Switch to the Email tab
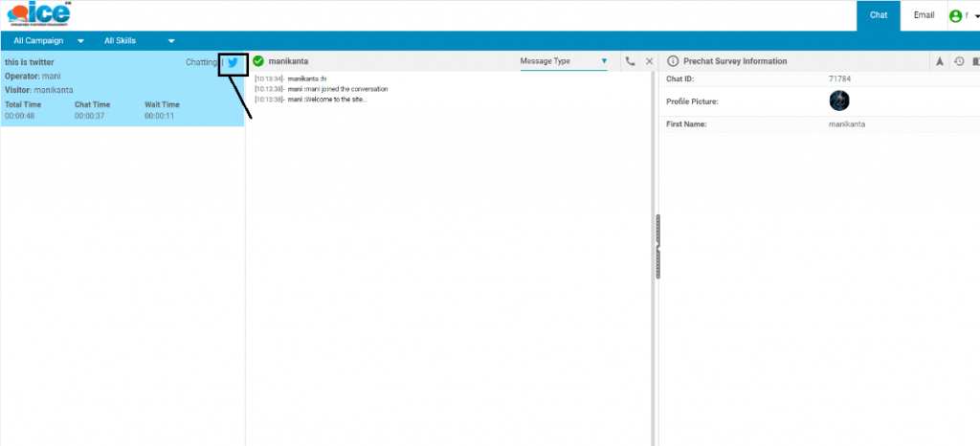 click(x=924, y=15)
